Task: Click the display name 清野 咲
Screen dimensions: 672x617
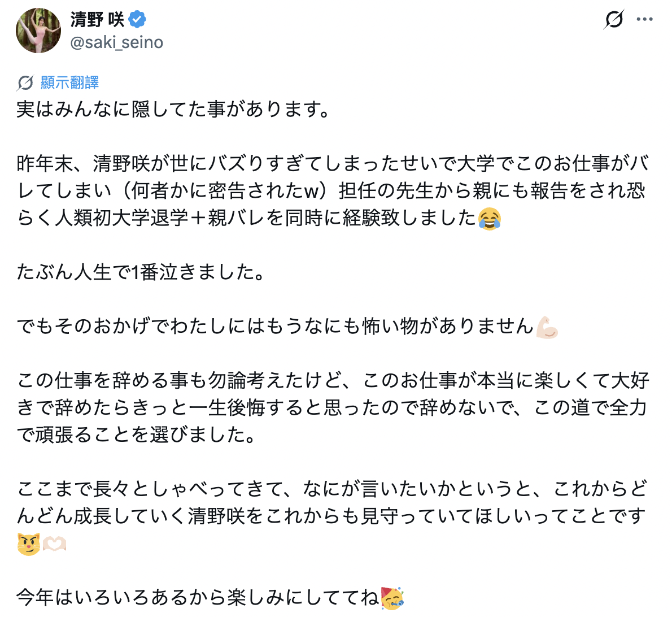Action: pos(97,20)
